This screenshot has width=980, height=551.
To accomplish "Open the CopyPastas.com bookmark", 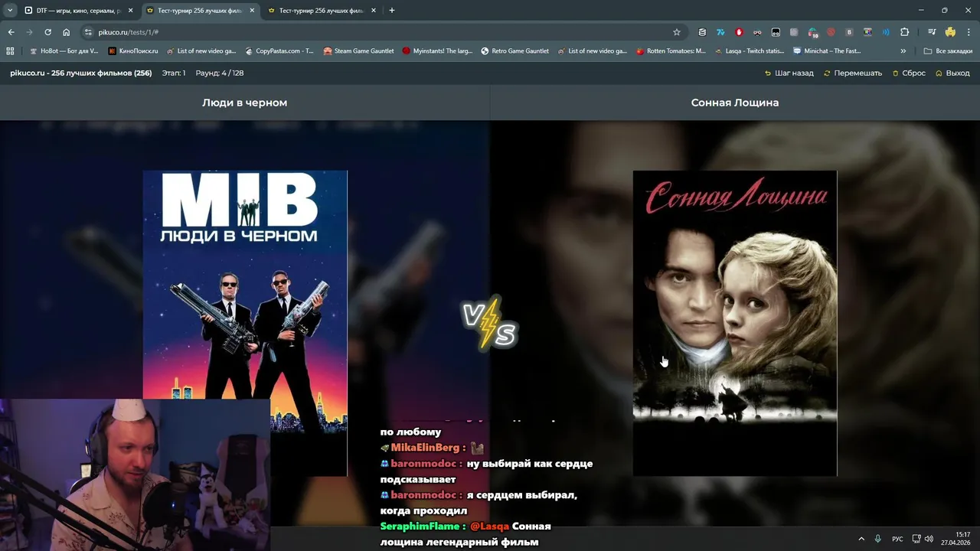I will pos(279,51).
